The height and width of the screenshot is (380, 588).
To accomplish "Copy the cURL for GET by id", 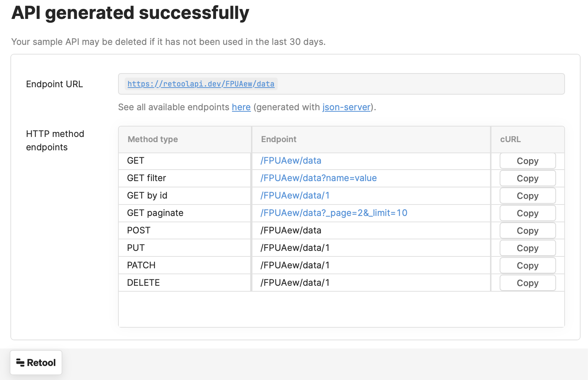I will click(x=527, y=196).
